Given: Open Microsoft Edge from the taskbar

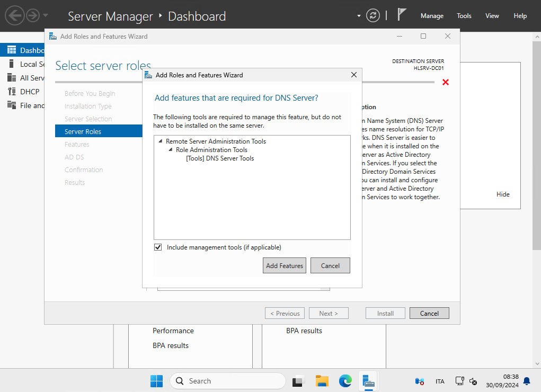Looking at the screenshot, I should click(345, 381).
